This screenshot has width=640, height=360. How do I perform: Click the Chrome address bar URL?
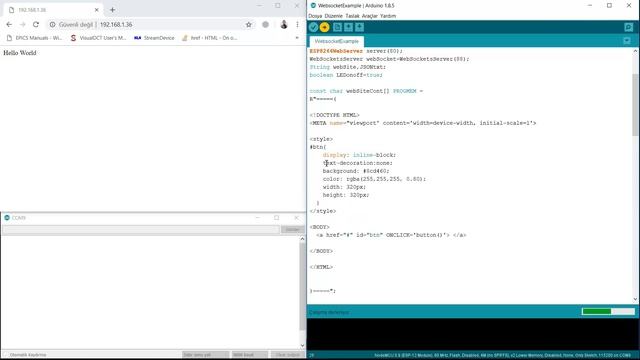(116, 24)
